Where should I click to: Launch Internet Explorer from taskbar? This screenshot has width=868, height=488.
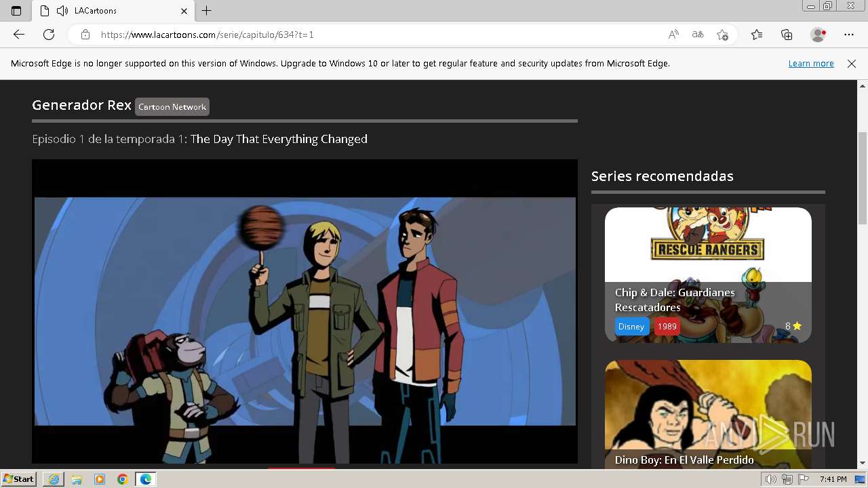coord(54,479)
